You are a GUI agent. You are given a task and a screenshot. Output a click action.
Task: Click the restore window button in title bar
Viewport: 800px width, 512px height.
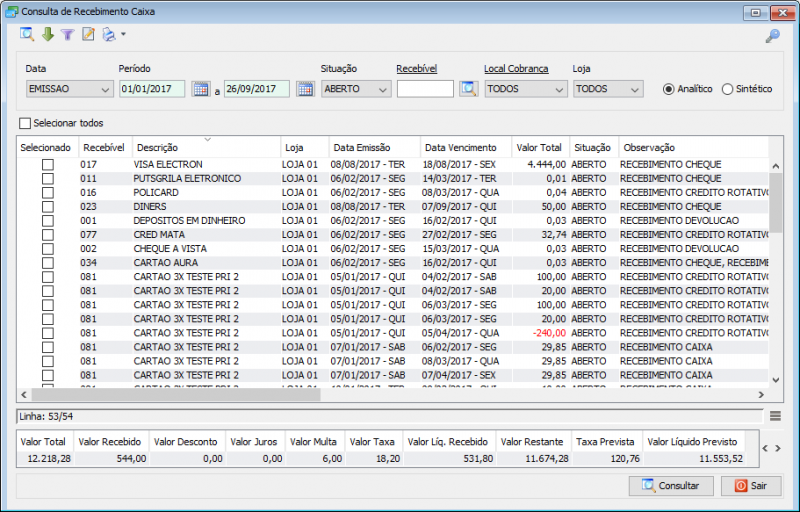(x=756, y=12)
